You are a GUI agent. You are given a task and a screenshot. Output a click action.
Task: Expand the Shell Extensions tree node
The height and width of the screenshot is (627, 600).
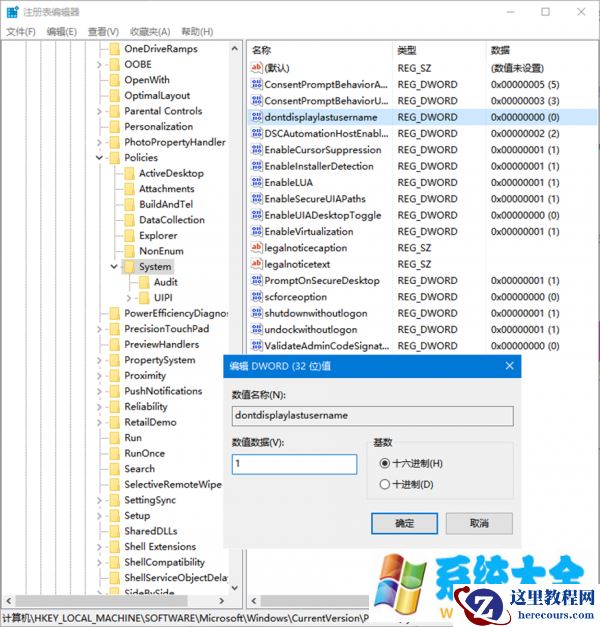pyautogui.click(x=99, y=547)
